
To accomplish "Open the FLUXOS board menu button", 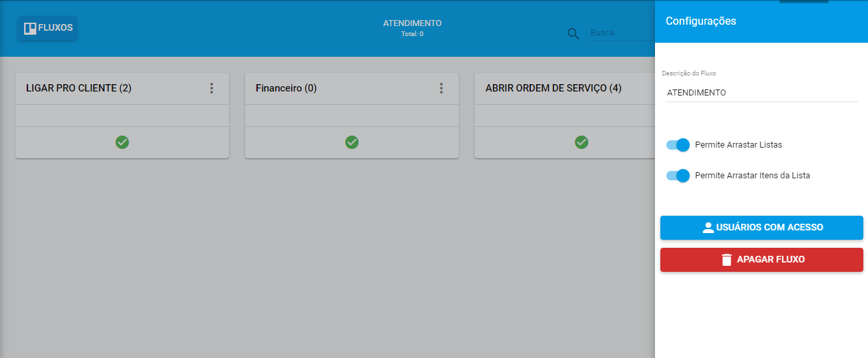I will coord(47,28).
